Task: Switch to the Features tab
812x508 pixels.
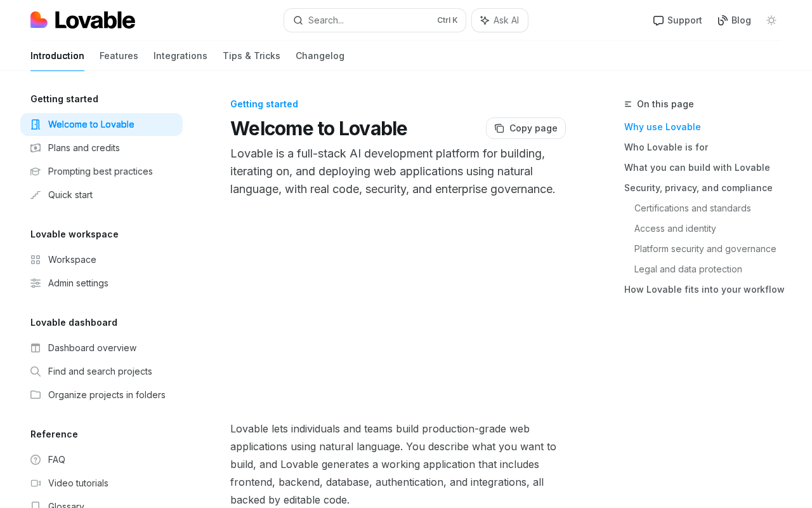Action: click(119, 56)
